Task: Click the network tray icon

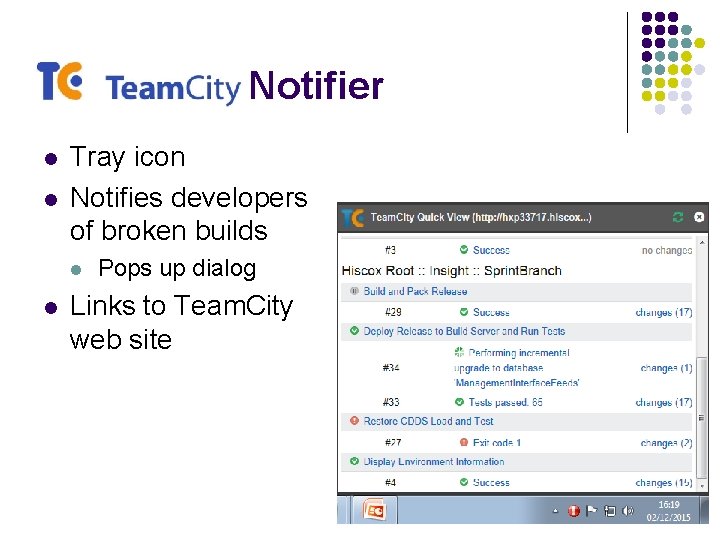Action: (x=609, y=511)
